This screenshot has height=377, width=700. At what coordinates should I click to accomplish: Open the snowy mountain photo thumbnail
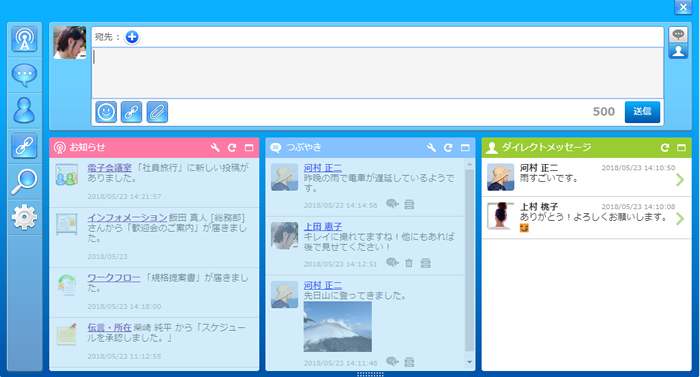tap(338, 327)
